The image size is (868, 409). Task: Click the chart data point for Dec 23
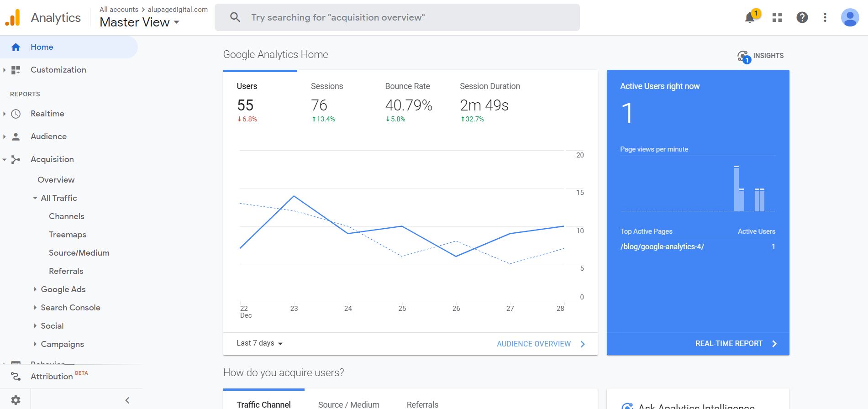294,196
